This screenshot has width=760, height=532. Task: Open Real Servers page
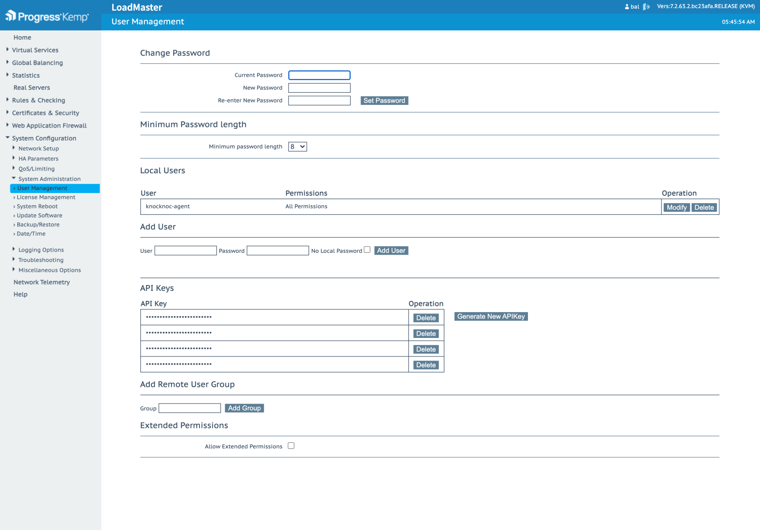[x=32, y=88]
